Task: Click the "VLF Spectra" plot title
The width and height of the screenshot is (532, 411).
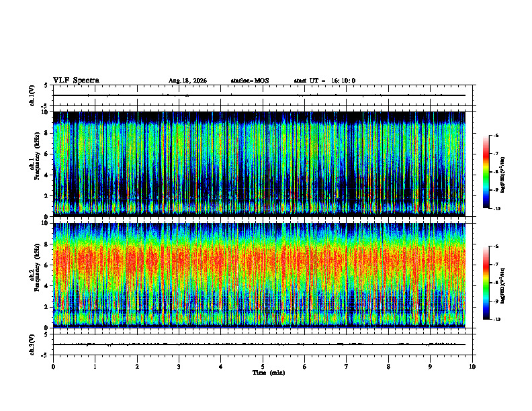Action: coord(76,81)
